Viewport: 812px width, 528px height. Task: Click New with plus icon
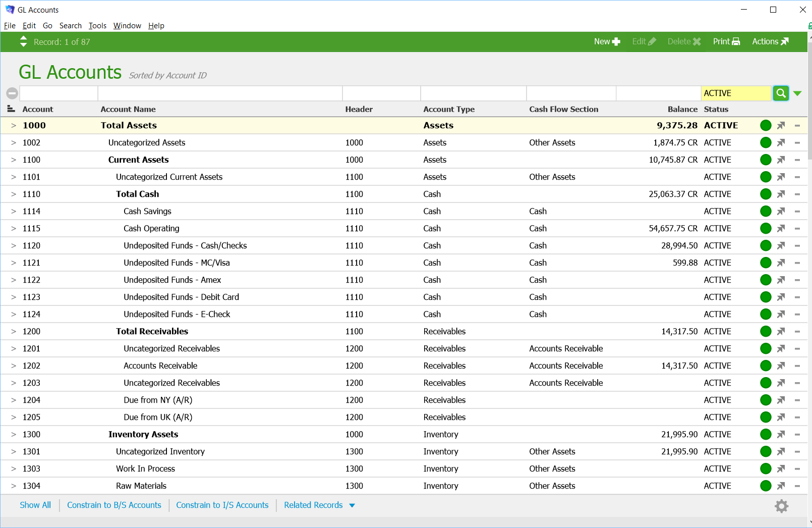click(x=607, y=42)
